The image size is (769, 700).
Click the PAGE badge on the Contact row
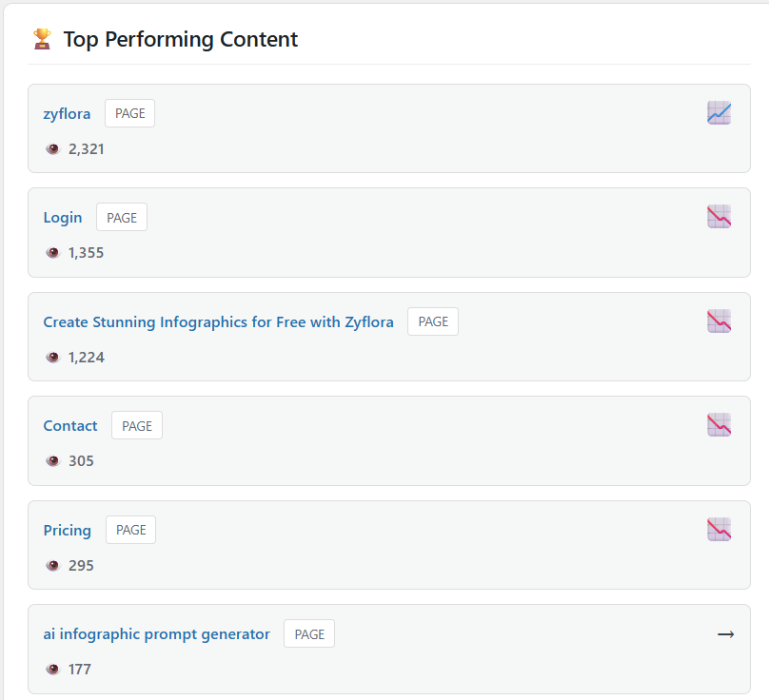click(136, 425)
